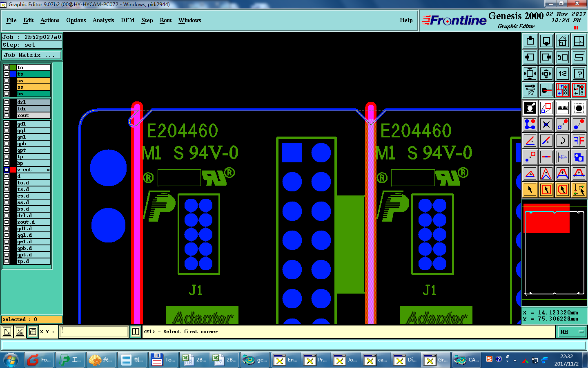This screenshot has width=588, height=368.
Task: Open the MM units dropdown
Action: tap(572, 332)
